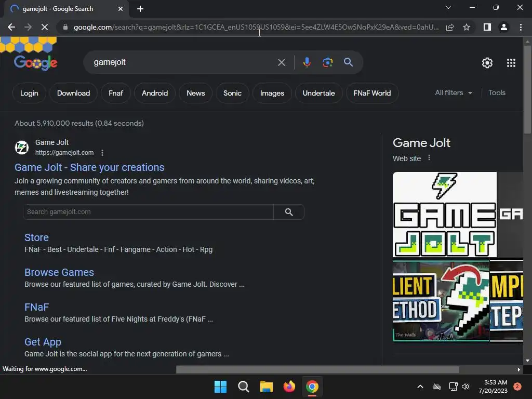Image resolution: width=532 pixels, height=399 pixels.
Task: Click the address bar URL
Action: 256,27
